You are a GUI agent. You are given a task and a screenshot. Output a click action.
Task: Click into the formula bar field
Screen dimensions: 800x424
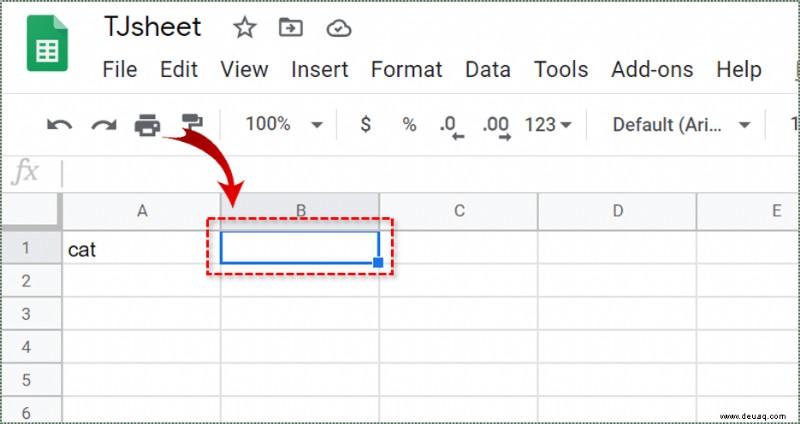pyautogui.click(x=429, y=173)
